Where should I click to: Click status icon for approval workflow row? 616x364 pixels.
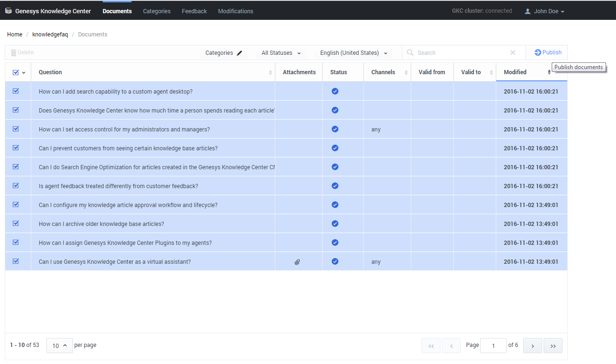click(x=335, y=204)
